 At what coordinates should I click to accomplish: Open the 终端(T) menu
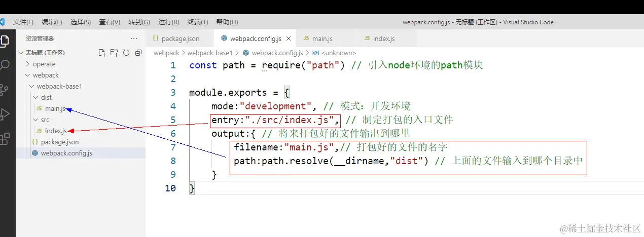(198, 22)
